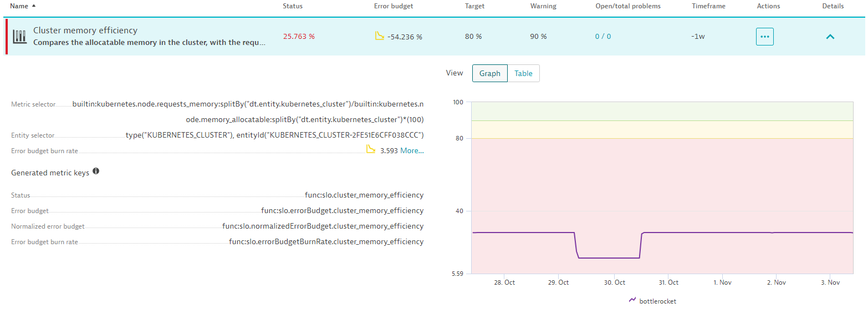Image resolution: width=868 pixels, height=313 pixels.
Task: Click the Warning column header
Action: click(543, 6)
